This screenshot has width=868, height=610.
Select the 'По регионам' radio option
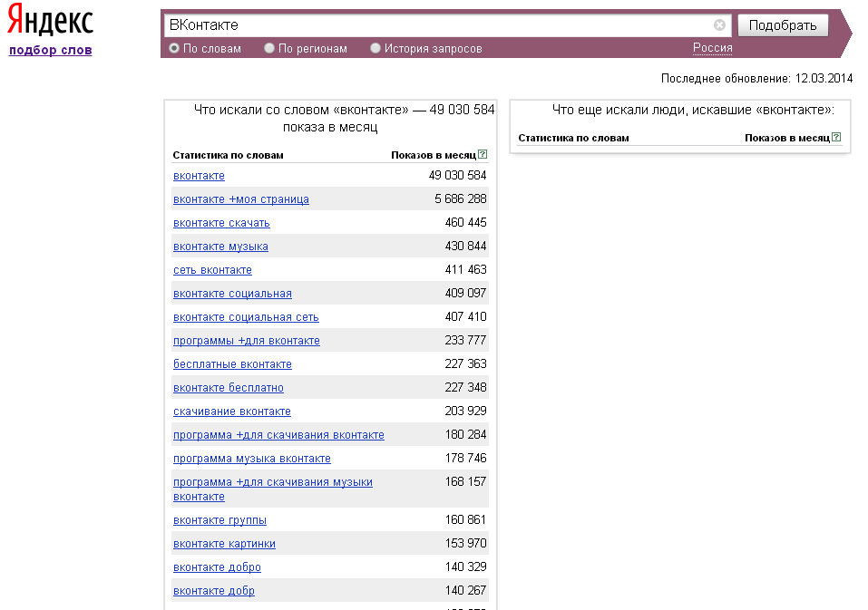[269, 48]
